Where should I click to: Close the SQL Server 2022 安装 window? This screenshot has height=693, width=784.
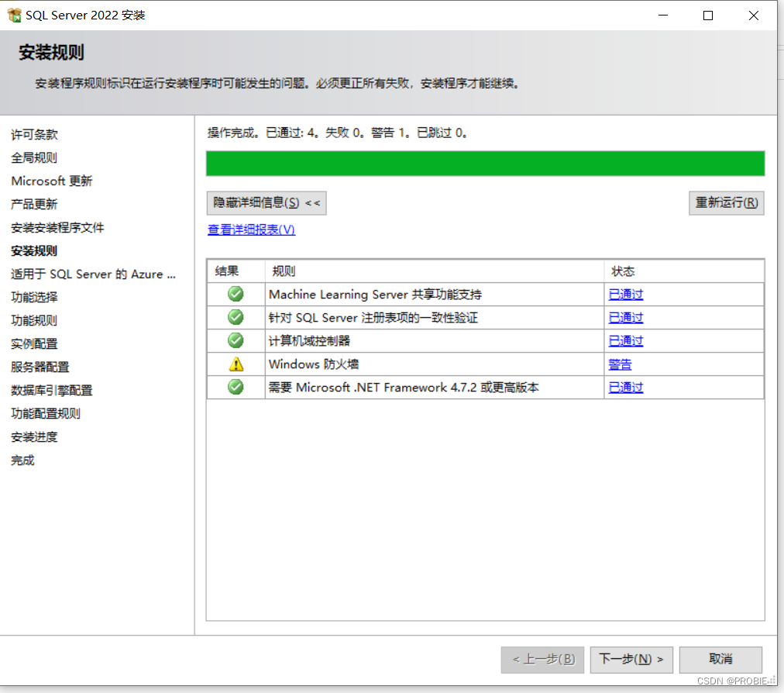754,16
